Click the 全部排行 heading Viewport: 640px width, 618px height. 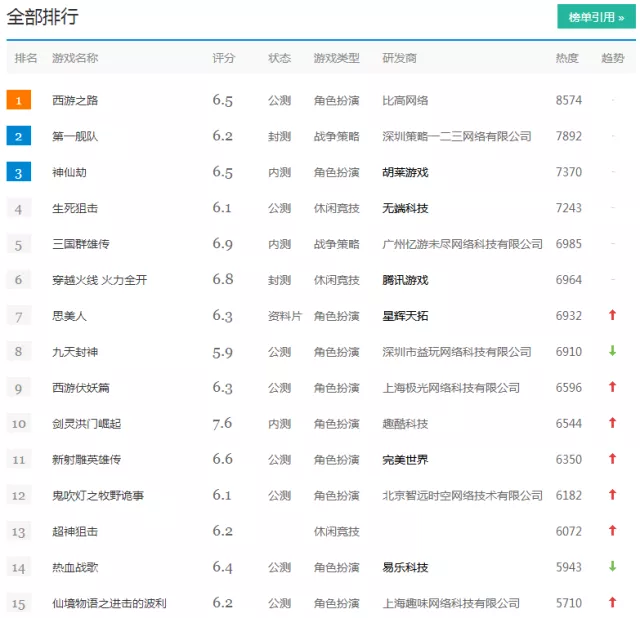[42, 17]
